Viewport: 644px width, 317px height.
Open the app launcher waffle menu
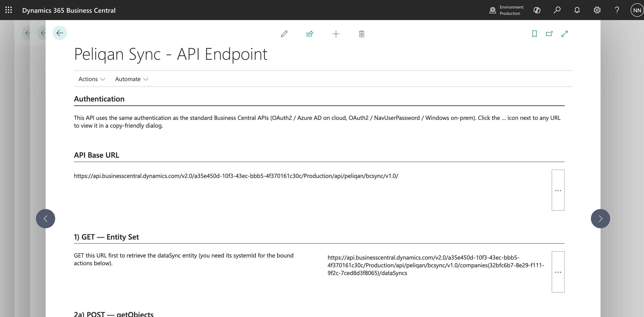(9, 10)
